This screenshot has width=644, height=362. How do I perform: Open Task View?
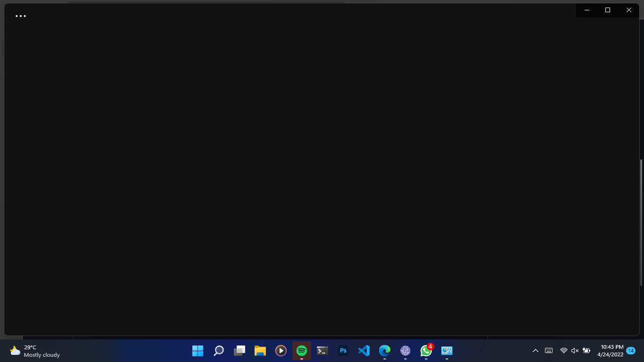[239, 351]
